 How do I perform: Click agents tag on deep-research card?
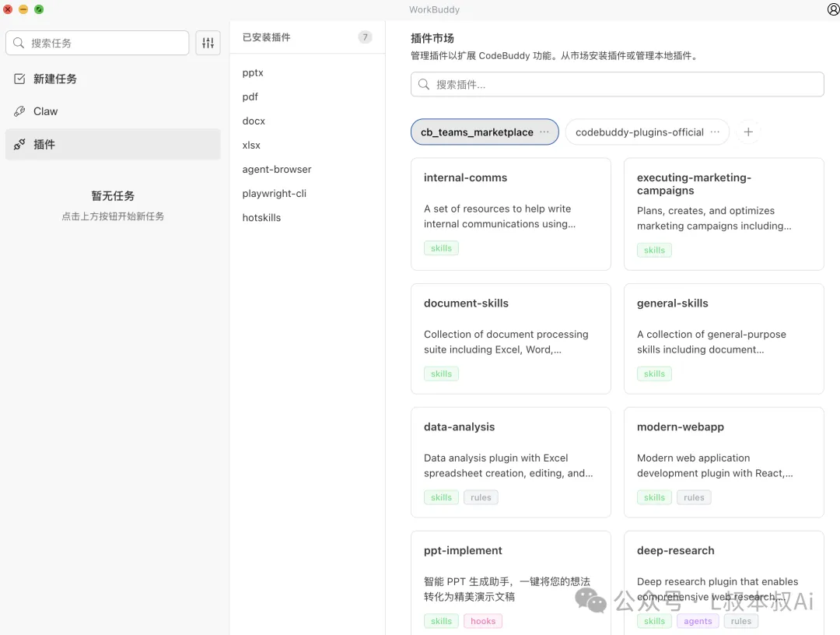[698, 621]
